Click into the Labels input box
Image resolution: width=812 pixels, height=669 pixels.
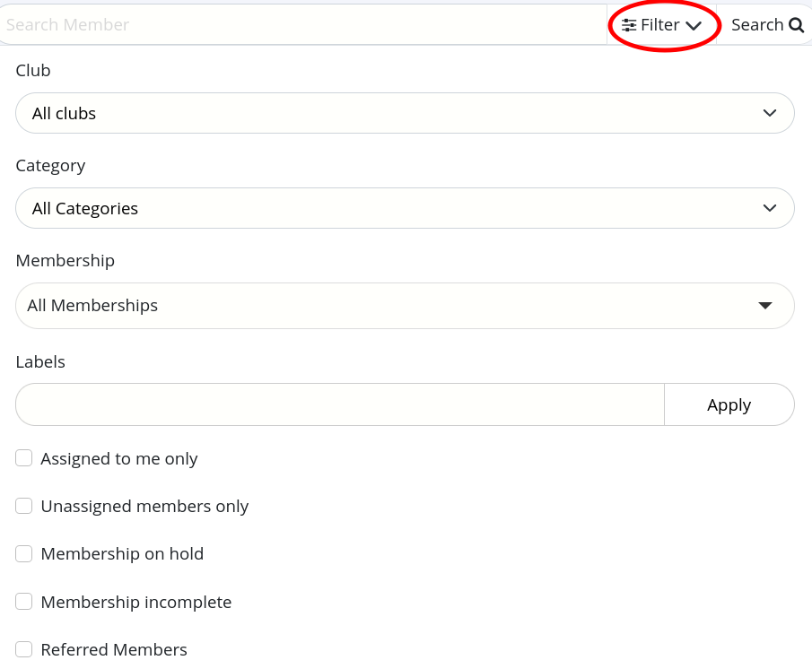tap(339, 404)
